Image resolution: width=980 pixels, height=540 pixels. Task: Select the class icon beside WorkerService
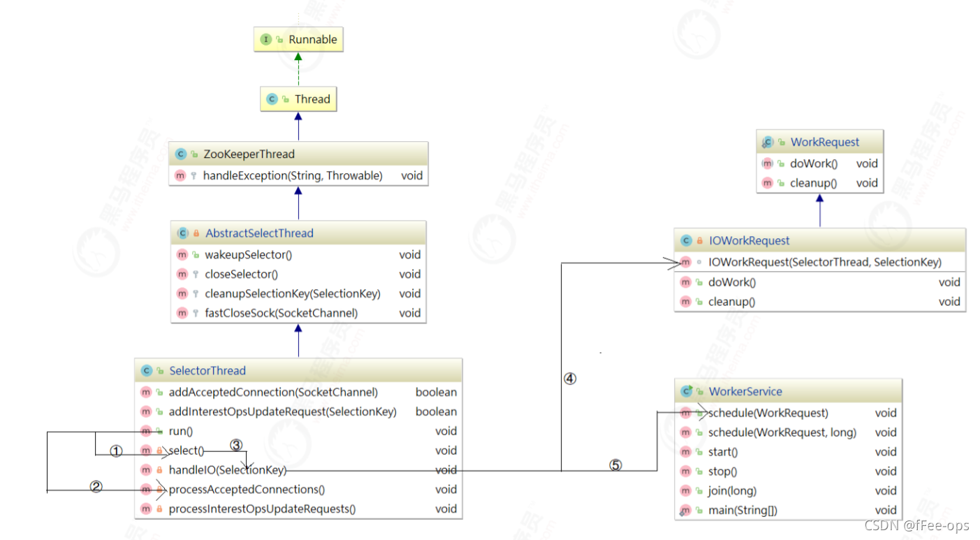tap(687, 392)
